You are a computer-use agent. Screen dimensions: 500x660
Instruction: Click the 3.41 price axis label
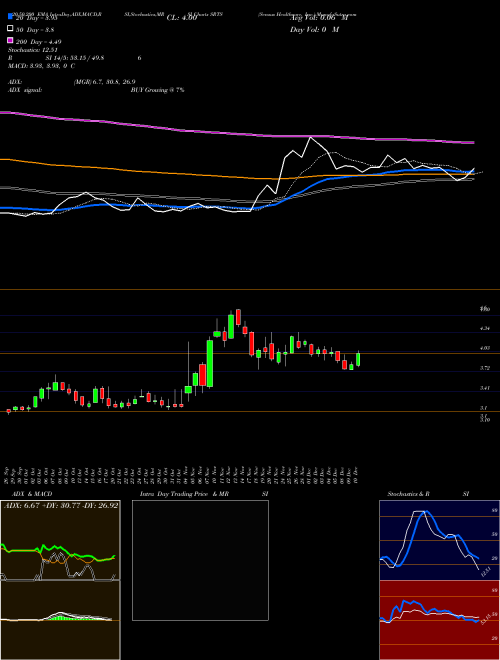coord(484,388)
